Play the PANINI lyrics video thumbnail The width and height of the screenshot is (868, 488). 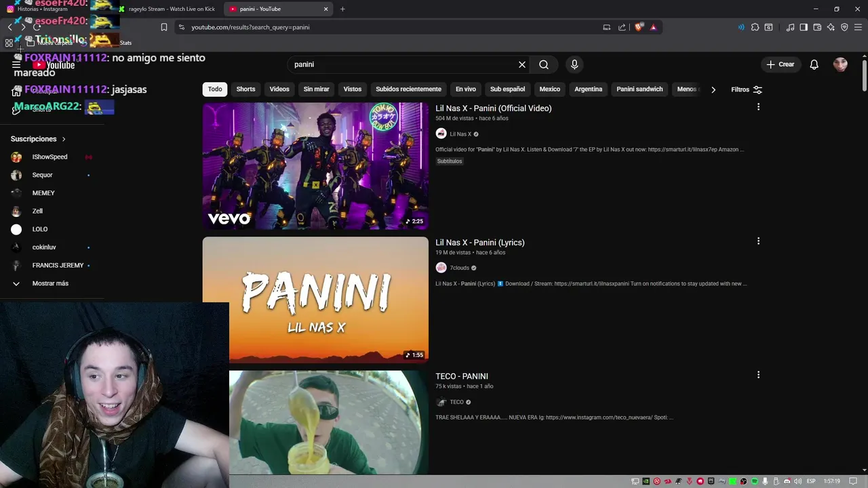315,300
